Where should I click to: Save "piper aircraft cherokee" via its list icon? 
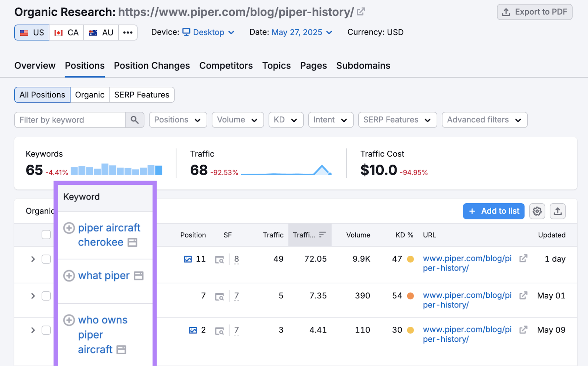(x=133, y=242)
